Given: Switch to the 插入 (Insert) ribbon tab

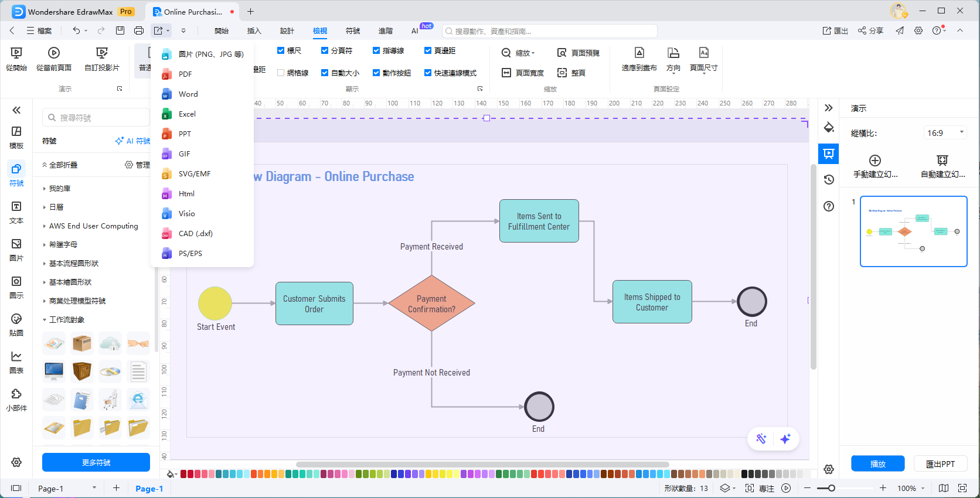Looking at the screenshot, I should coord(254,31).
